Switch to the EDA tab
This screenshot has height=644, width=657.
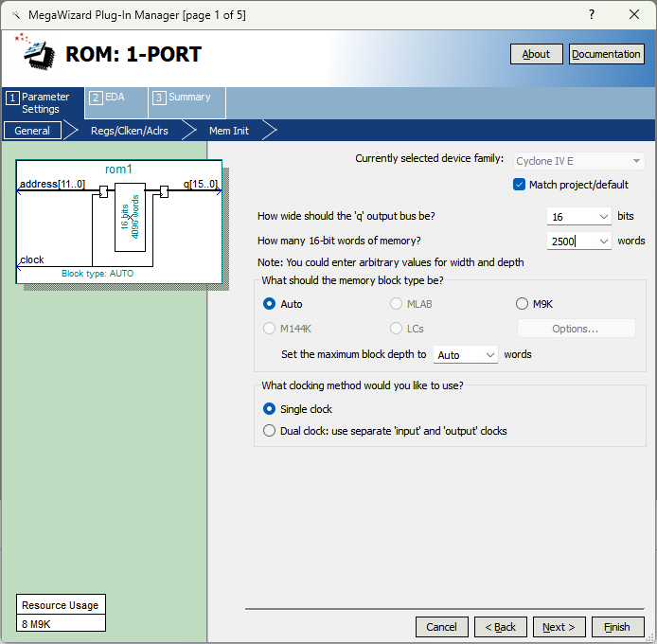coord(116,102)
